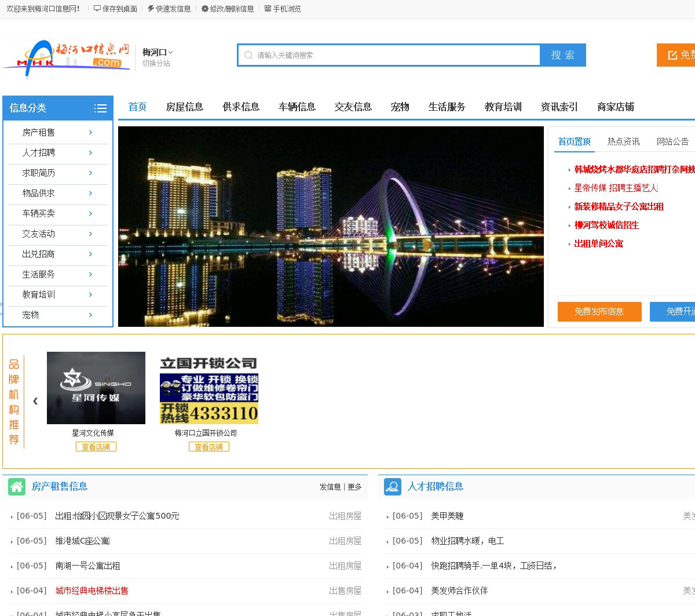The height and width of the screenshot is (616, 695).
Task: Click the 搜索 search button
Action: click(562, 55)
